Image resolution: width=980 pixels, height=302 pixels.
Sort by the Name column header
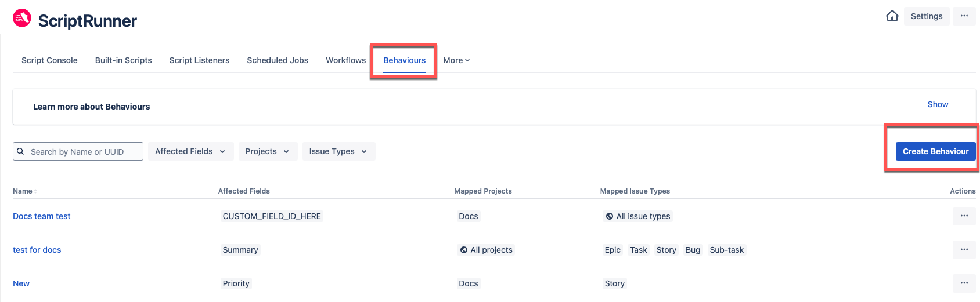point(24,191)
